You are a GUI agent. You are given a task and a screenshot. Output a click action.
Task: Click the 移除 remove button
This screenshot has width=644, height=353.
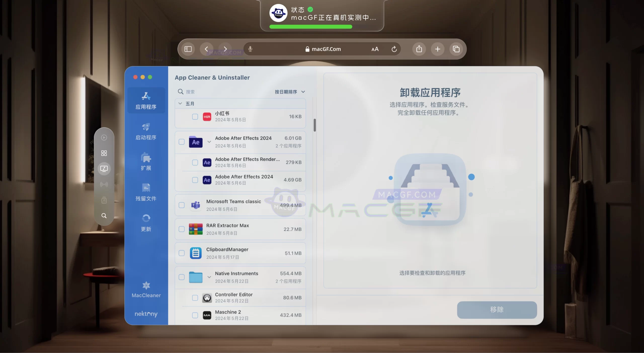pos(497,310)
